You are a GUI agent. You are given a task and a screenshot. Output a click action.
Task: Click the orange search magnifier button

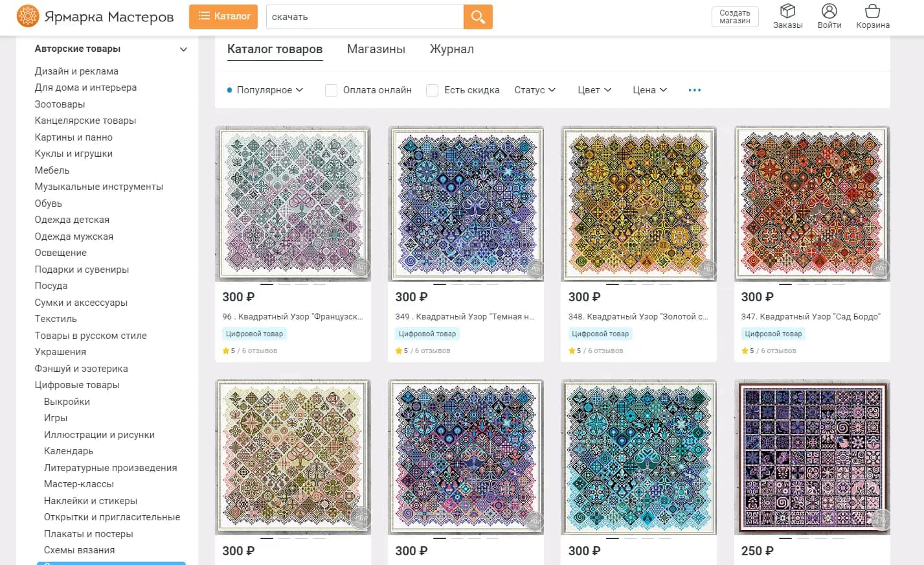[478, 17]
